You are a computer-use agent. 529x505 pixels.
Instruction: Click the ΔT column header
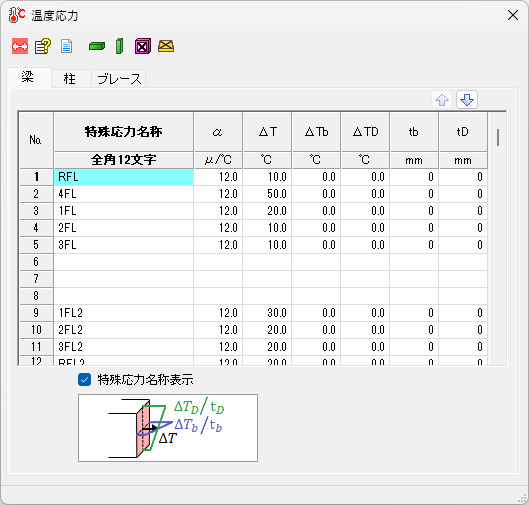coord(267,132)
